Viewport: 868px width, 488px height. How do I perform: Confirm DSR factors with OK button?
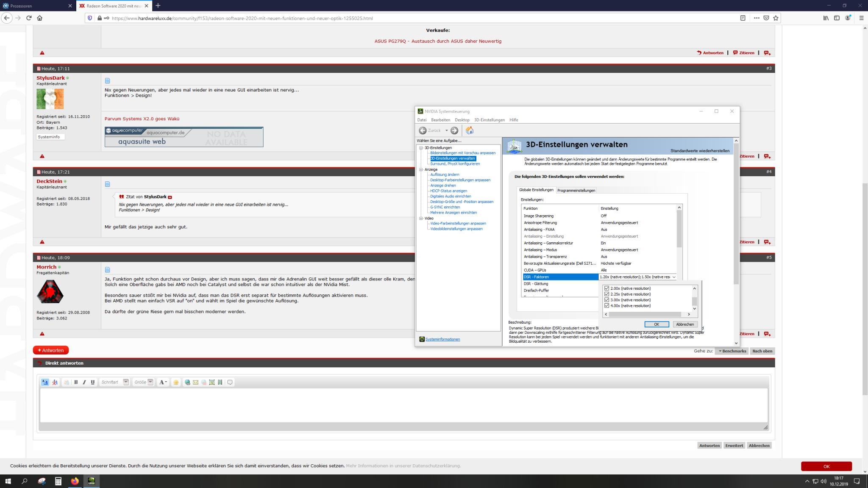(657, 324)
